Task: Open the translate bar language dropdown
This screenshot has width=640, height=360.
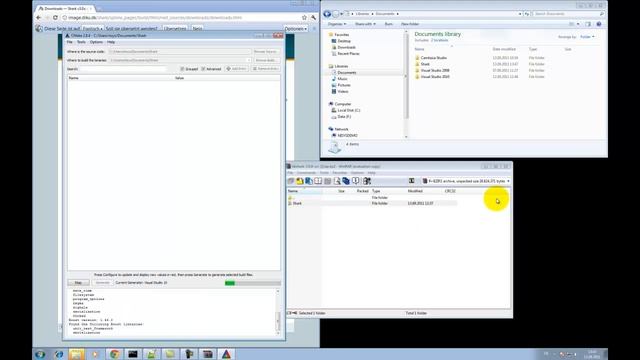Action: (x=92, y=29)
